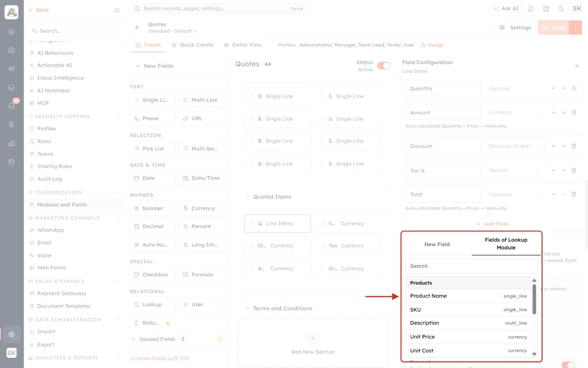Image resolution: width=588 pixels, height=368 pixels.
Task: Click the lookup fields Search box
Action: pyautogui.click(x=471, y=266)
